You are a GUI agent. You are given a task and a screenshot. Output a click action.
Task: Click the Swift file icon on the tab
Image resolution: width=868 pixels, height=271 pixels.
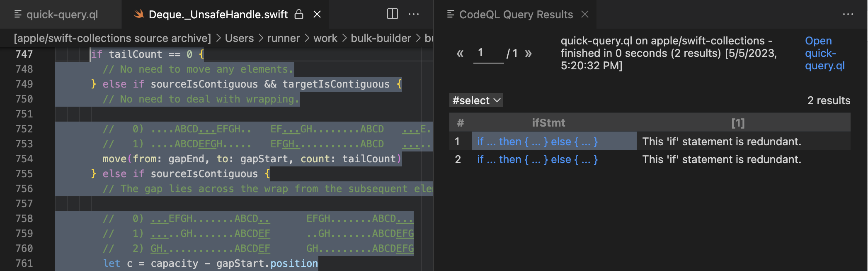point(139,15)
